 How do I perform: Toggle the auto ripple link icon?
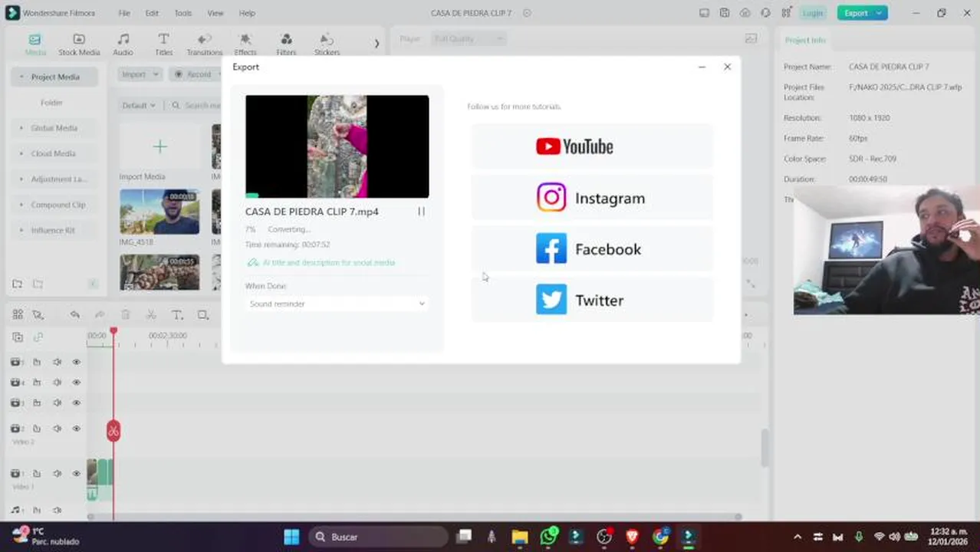38,337
